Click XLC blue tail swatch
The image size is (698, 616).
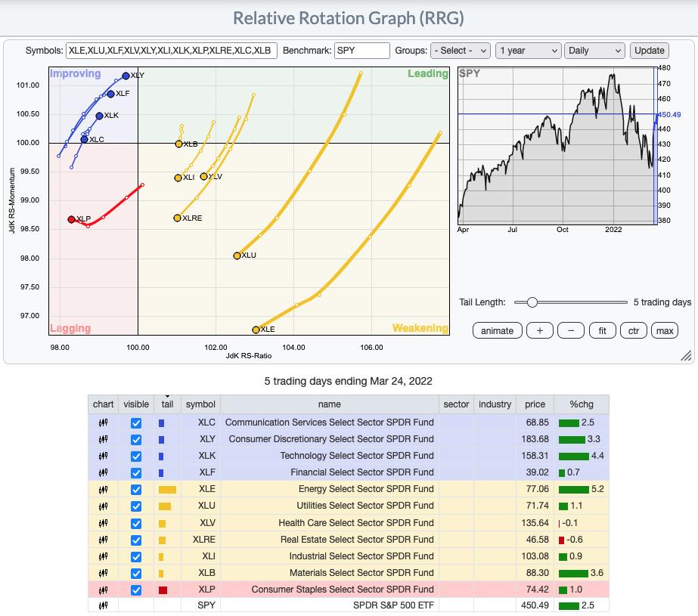pos(161,423)
